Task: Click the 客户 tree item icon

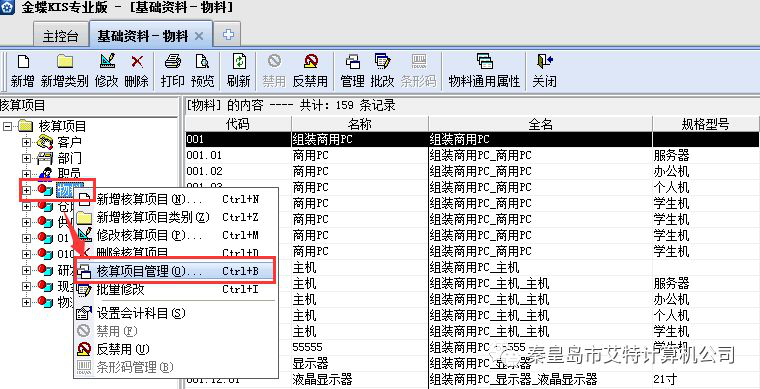Action: [45, 142]
